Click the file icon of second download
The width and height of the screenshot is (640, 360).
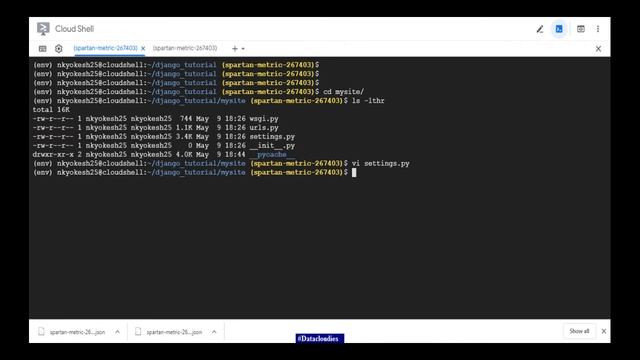tap(138, 331)
